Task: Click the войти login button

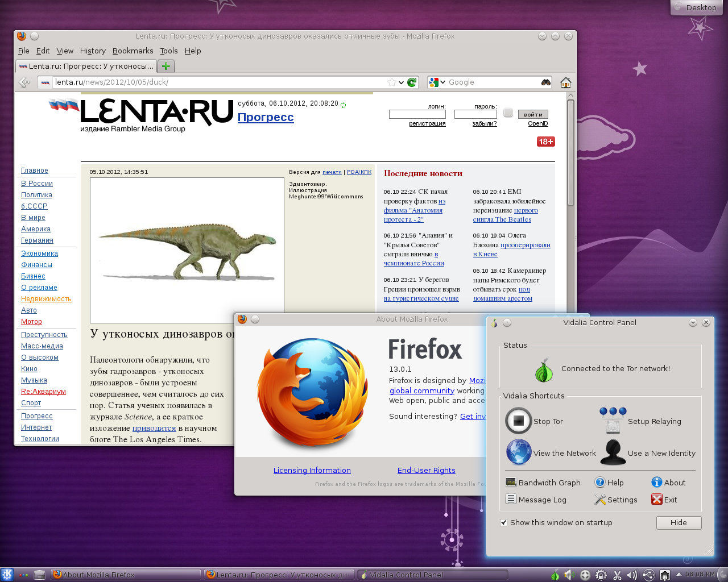Action: 533,114
